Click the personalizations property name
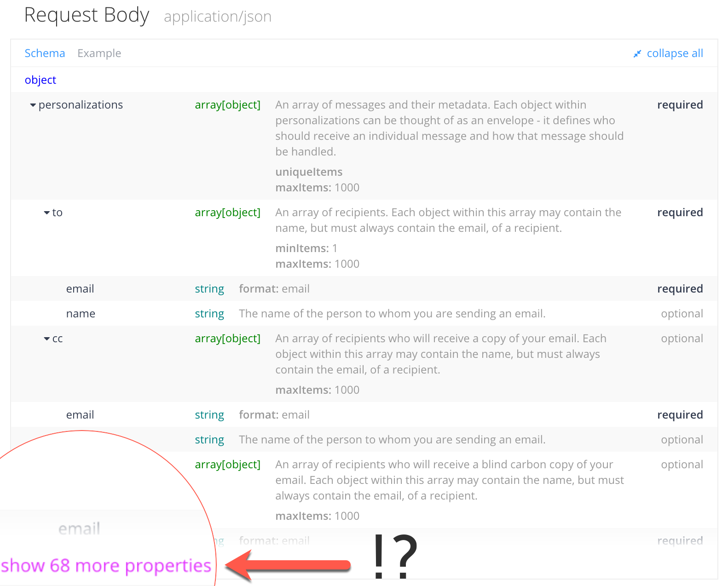The height and width of the screenshot is (586, 728). [x=81, y=105]
